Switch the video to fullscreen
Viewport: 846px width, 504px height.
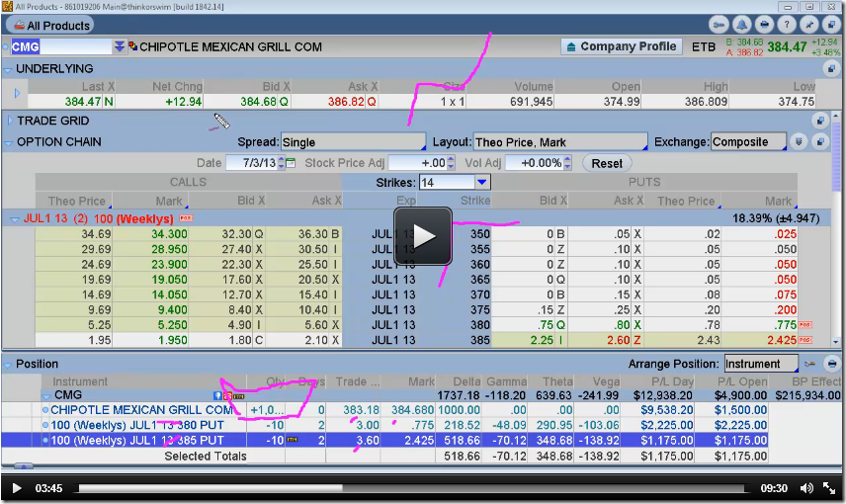click(829, 488)
